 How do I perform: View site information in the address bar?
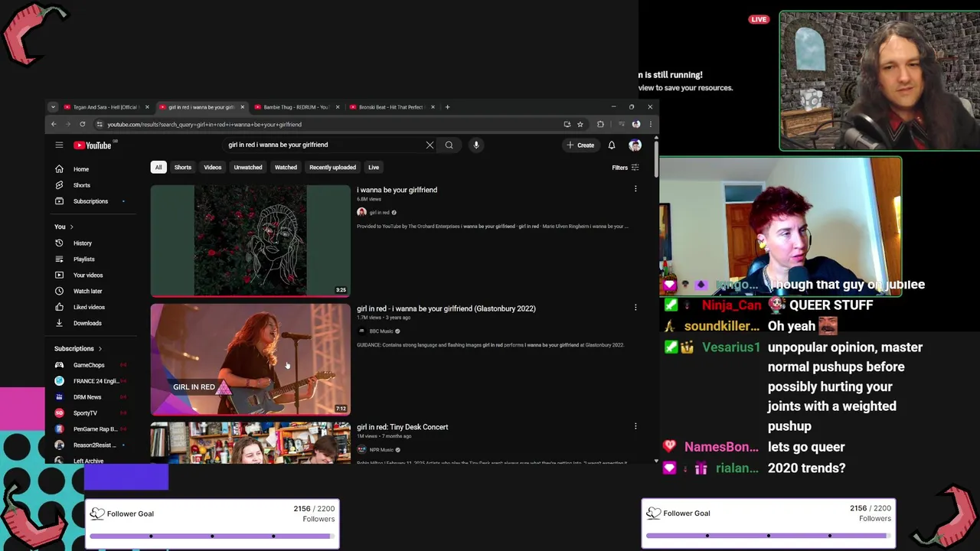tap(100, 124)
